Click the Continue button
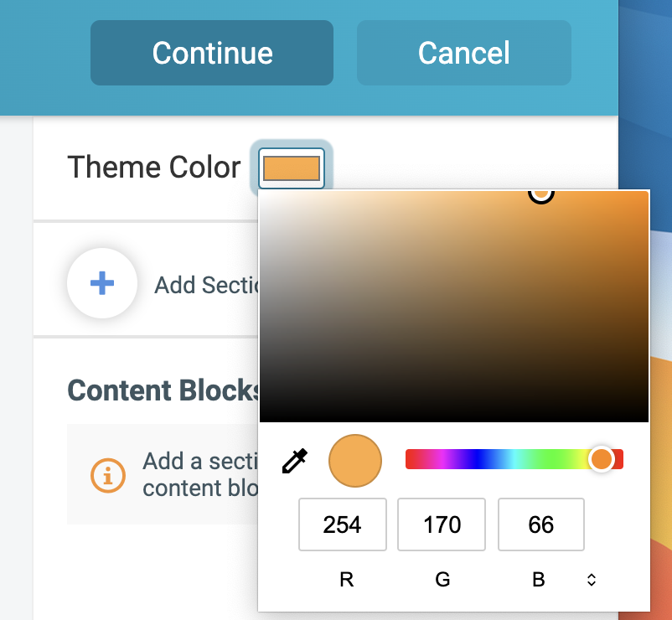Screen dimensions: 672x620 [212, 53]
